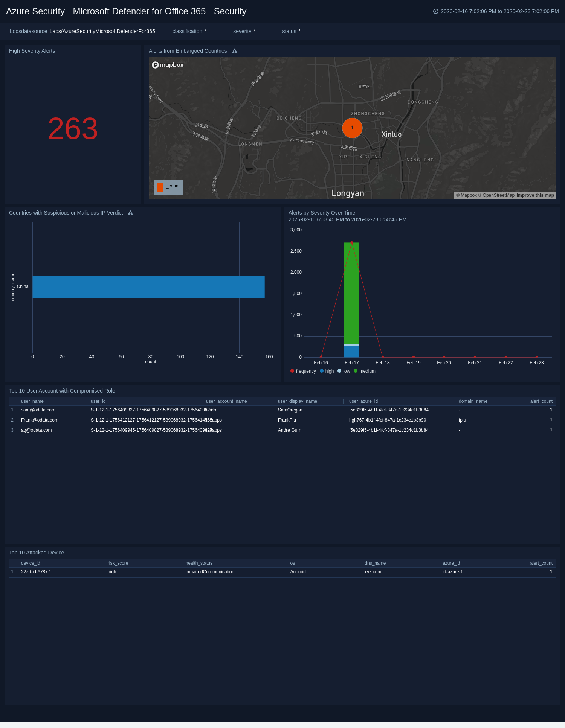Image resolution: width=565 pixels, height=728 pixels.
Task: Click warning icon beside Countries with Suspicious IP Verdict
Action: pyautogui.click(x=130, y=213)
